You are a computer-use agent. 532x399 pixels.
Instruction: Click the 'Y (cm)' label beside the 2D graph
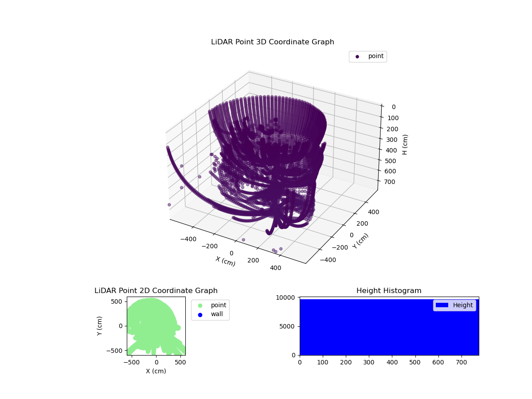pyautogui.click(x=100, y=326)
